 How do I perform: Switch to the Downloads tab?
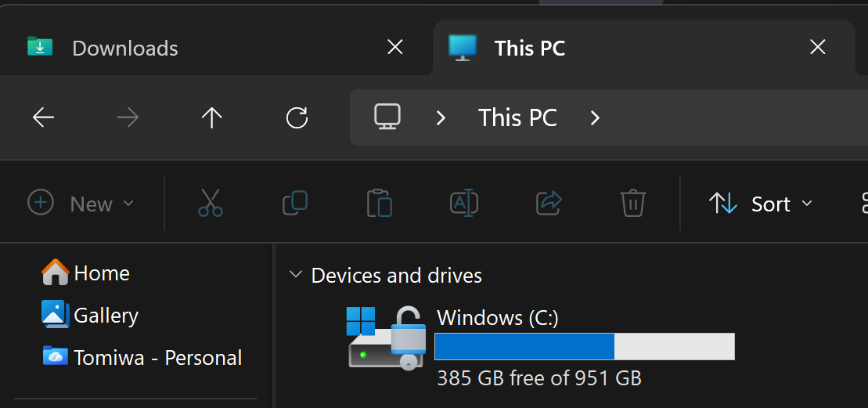pyautogui.click(x=216, y=48)
